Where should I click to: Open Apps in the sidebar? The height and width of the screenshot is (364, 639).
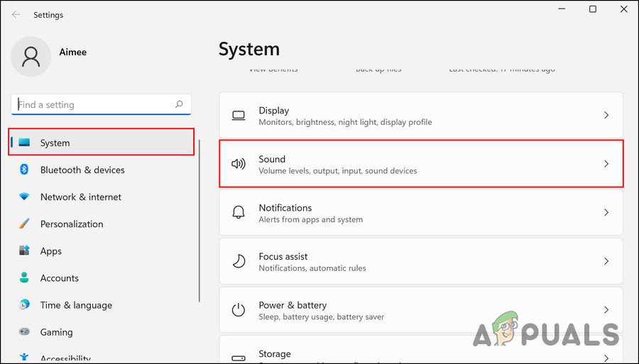click(x=51, y=251)
